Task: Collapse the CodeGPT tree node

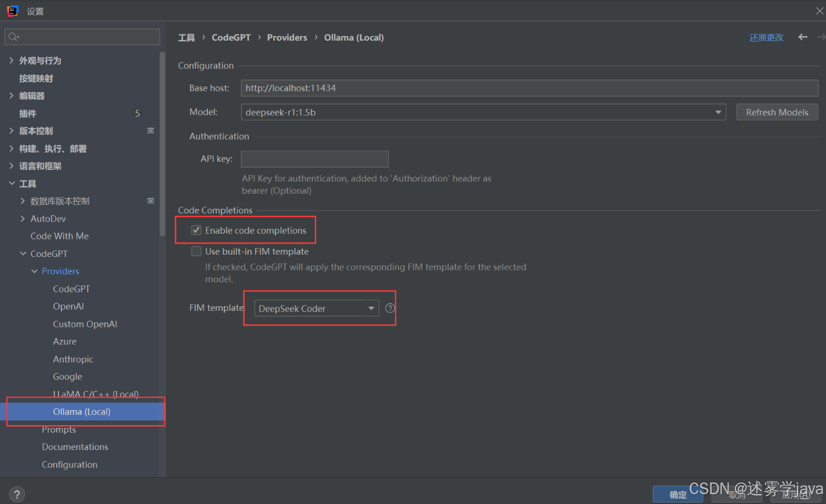Action: (x=23, y=253)
